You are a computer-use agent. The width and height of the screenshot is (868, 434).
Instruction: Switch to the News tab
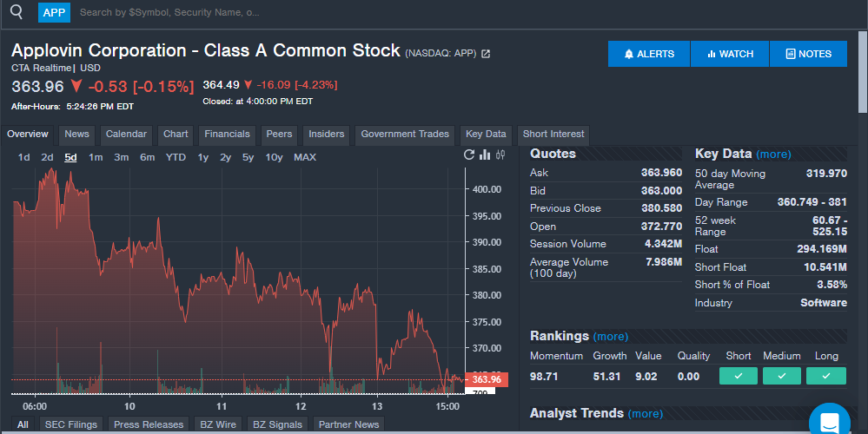pos(76,135)
